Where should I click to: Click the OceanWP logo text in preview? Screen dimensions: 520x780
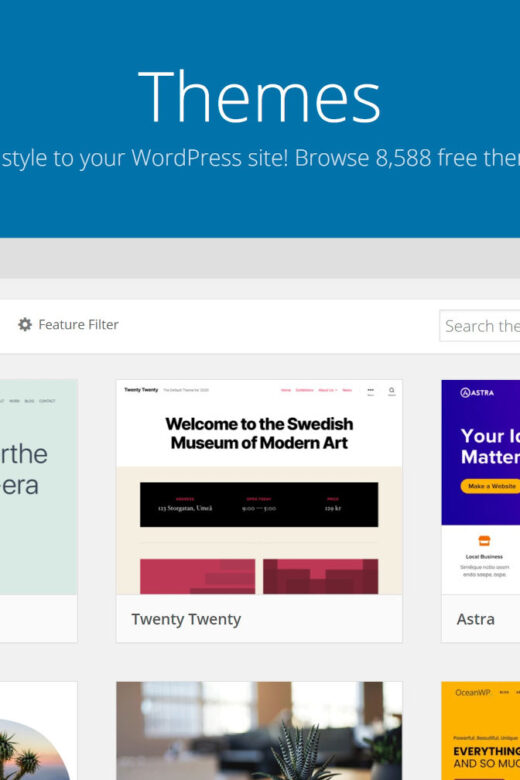(x=473, y=692)
